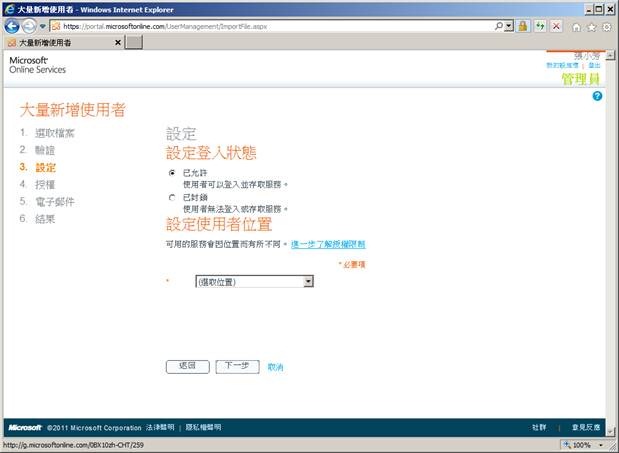Select the 已封鎖 radio button
619x453 pixels.
pos(172,197)
